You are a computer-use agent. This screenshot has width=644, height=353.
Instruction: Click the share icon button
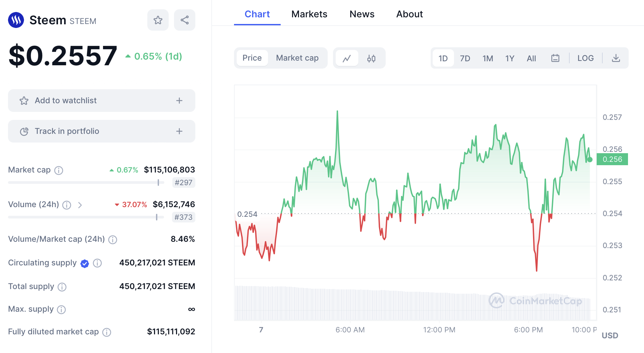tap(185, 20)
